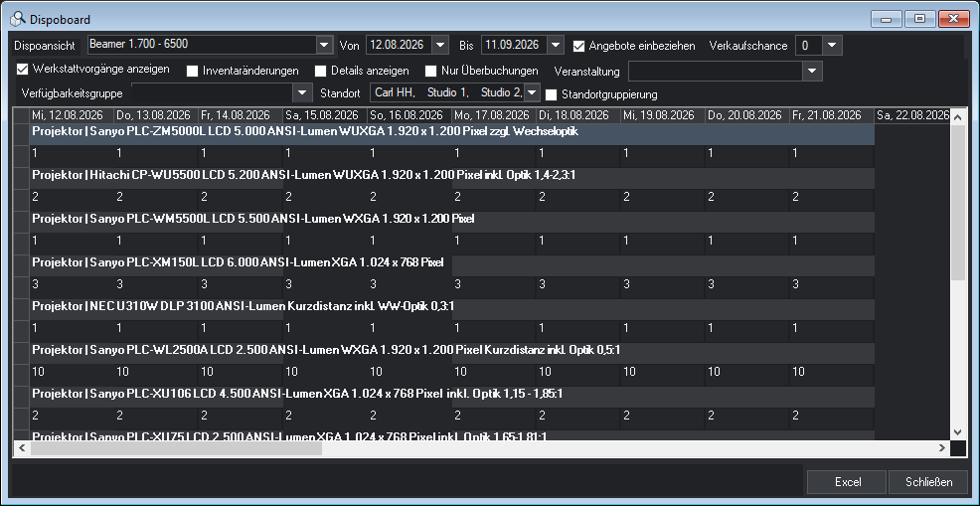Open the 'Bis' date picker arrow
Viewport: 980px width, 506px height.
coord(556,45)
